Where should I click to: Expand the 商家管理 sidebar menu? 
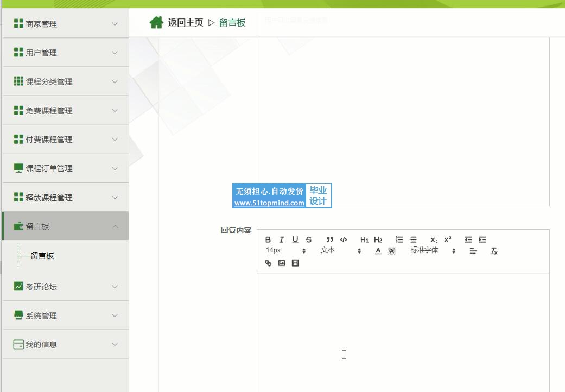tap(65, 24)
